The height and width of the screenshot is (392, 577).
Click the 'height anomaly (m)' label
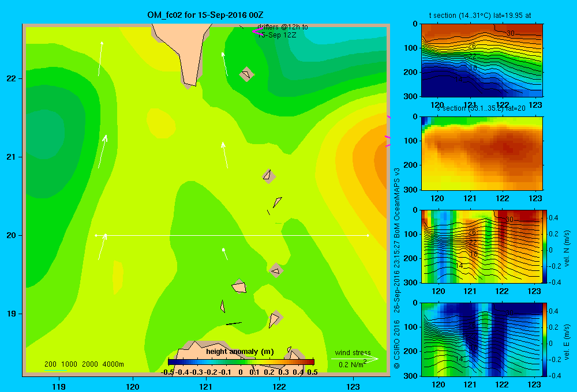click(x=240, y=352)
